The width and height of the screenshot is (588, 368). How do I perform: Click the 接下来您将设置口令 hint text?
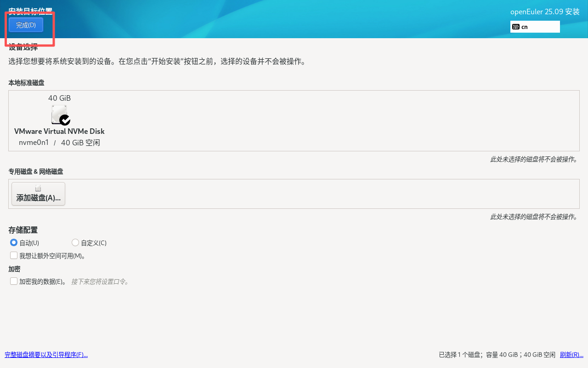(x=100, y=282)
